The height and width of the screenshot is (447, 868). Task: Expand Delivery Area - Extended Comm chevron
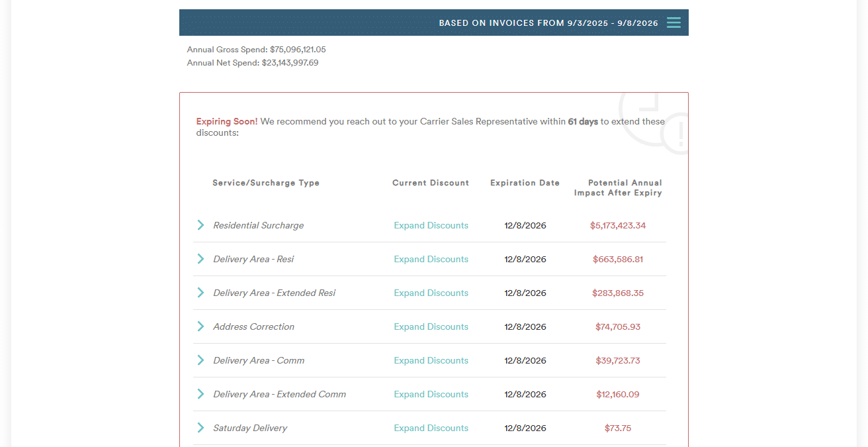coord(200,394)
